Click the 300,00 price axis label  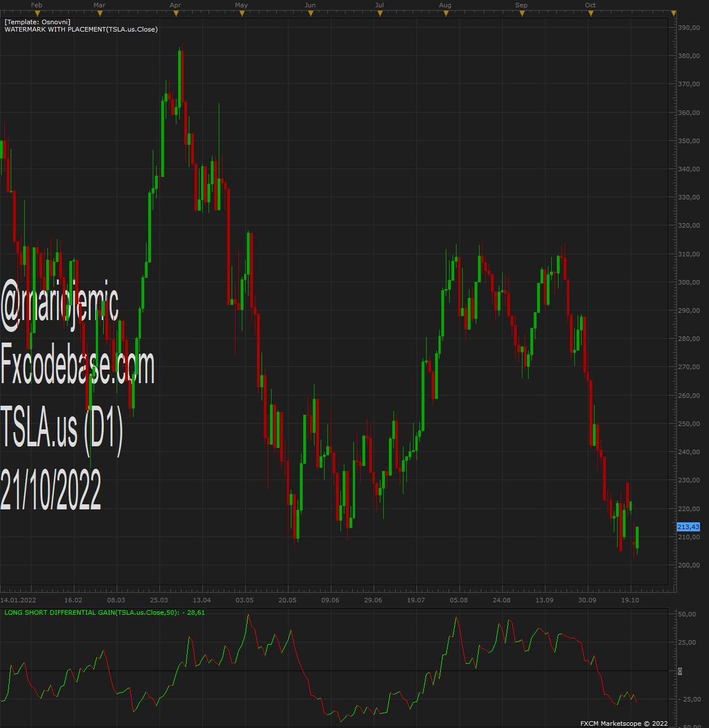pos(689,282)
